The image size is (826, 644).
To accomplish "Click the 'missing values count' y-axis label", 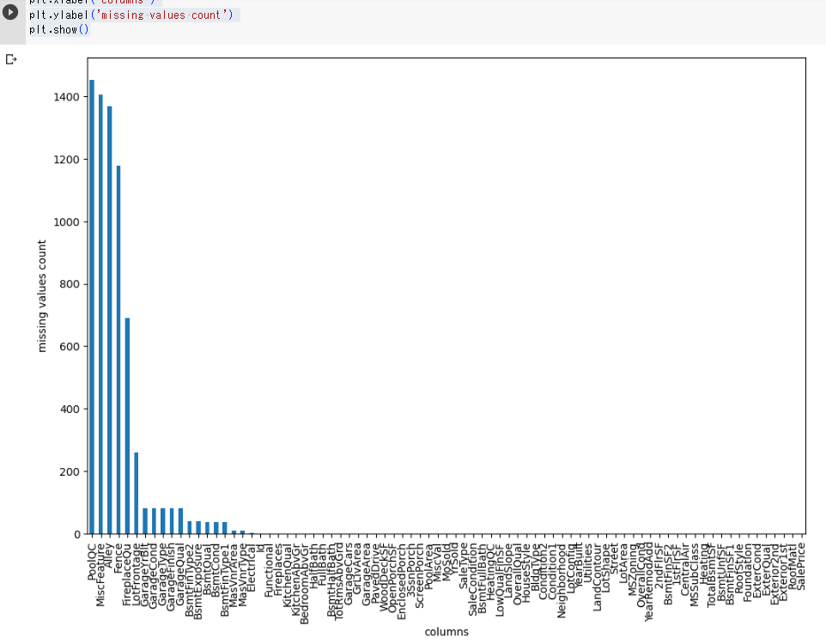I will click(42, 295).
